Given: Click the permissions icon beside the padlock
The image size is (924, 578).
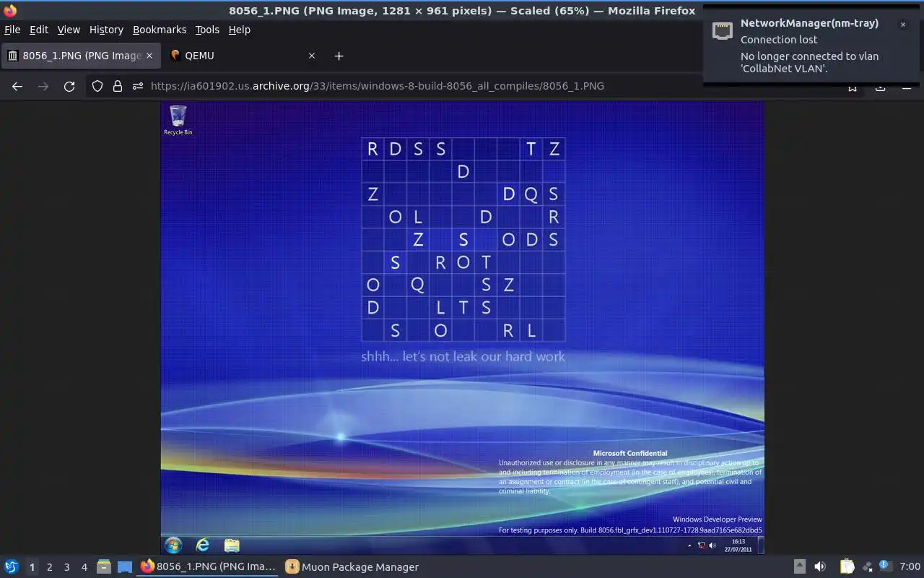Looking at the screenshot, I should pyautogui.click(x=138, y=86).
